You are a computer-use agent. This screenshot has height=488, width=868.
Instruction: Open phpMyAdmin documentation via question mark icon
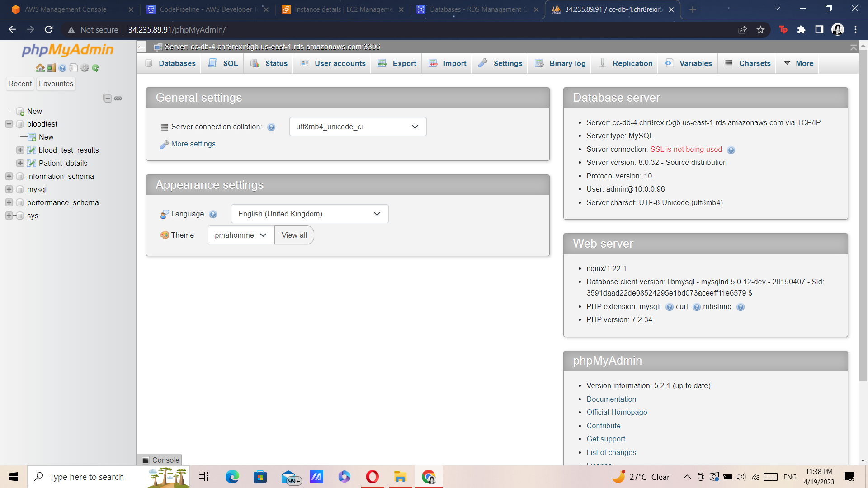tap(62, 68)
